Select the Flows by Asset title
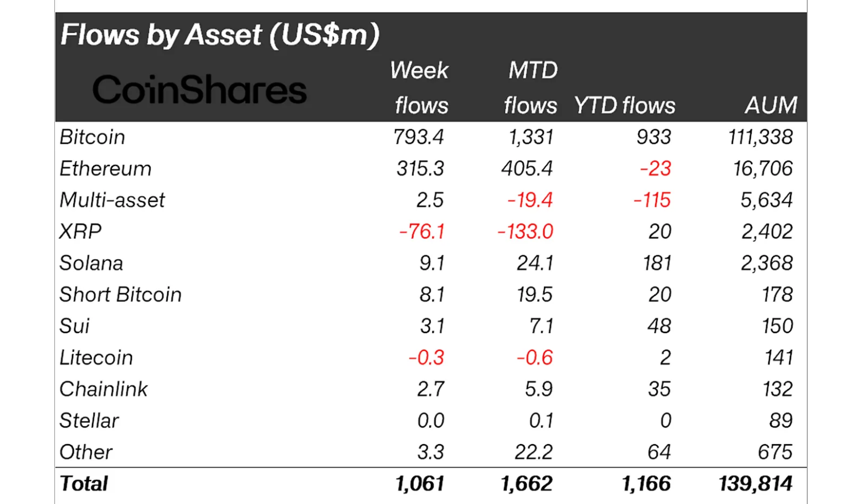Screen dimensions: 863x504 pos(220,35)
